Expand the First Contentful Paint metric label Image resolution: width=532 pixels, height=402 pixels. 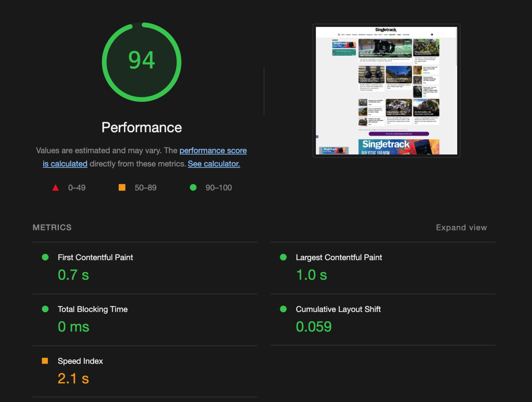[95, 257]
